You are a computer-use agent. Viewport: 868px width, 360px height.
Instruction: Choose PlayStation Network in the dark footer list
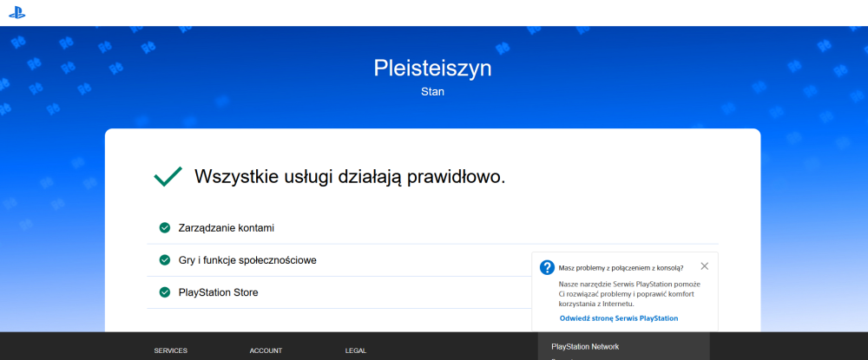coord(585,347)
